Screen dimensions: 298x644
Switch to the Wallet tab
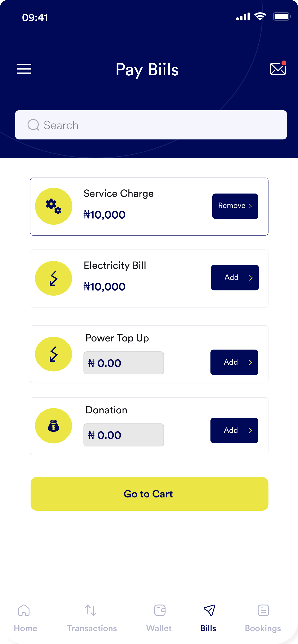[x=159, y=618]
